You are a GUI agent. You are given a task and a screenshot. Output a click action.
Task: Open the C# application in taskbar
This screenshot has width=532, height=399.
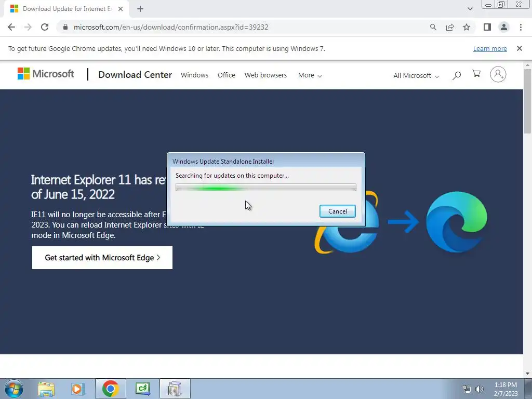(x=142, y=389)
